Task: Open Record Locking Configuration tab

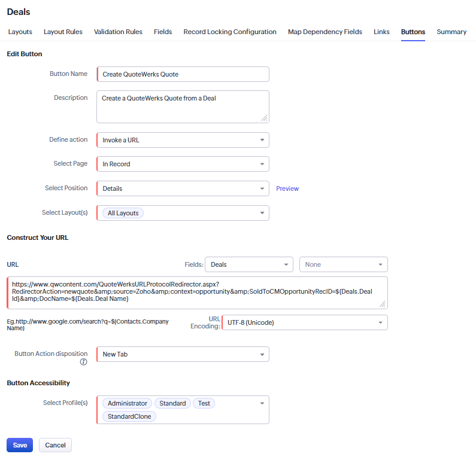Action: pos(230,32)
